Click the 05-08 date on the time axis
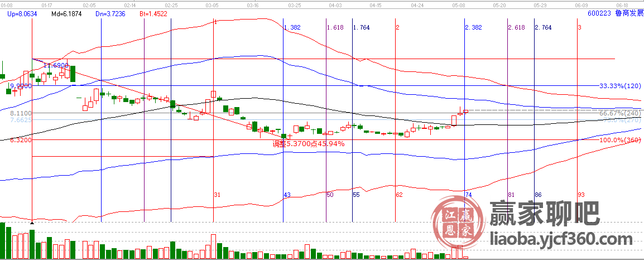This screenshot has width=644, height=261. coord(458,6)
